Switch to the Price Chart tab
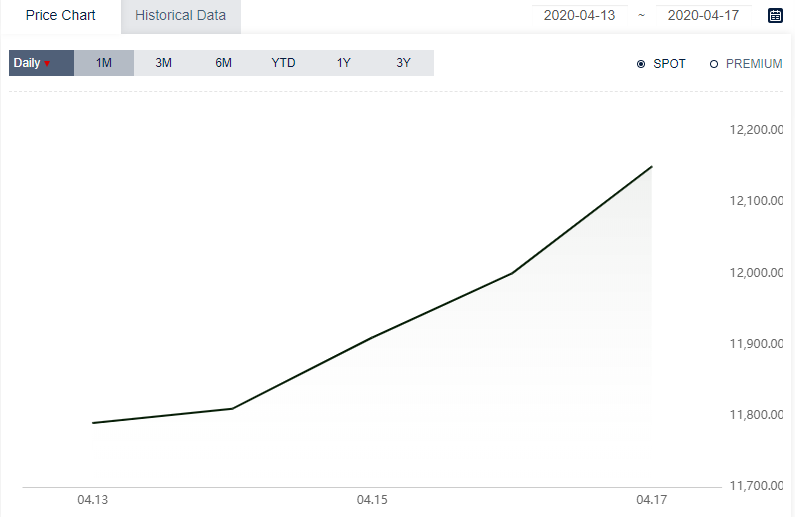Screen dimensions: 795x517 (x=61, y=16)
